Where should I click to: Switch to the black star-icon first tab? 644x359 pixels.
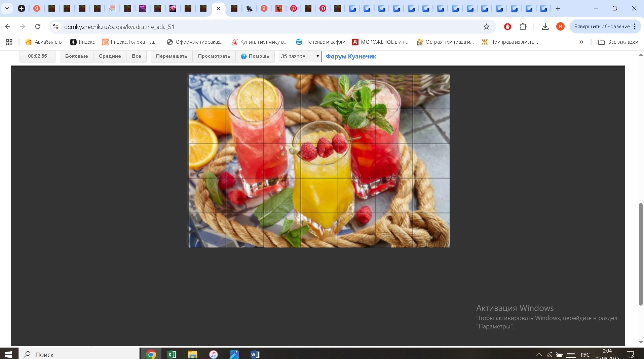tap(22, 8)
